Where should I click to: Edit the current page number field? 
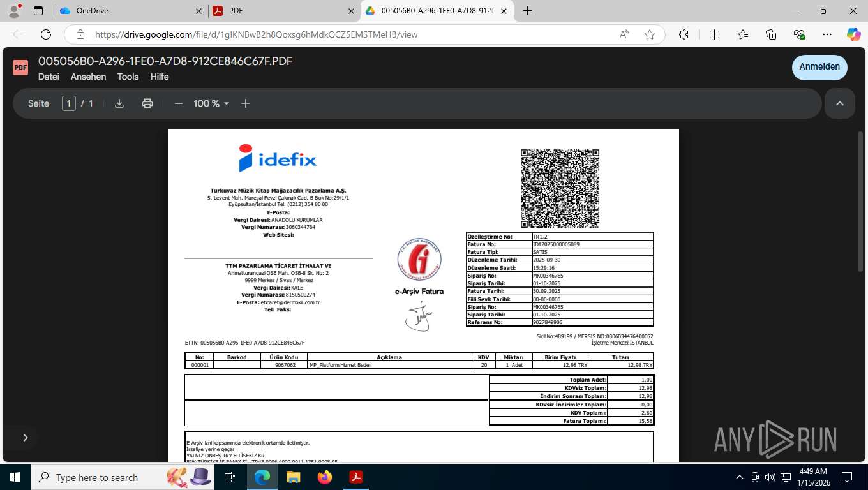click(69, 103)
